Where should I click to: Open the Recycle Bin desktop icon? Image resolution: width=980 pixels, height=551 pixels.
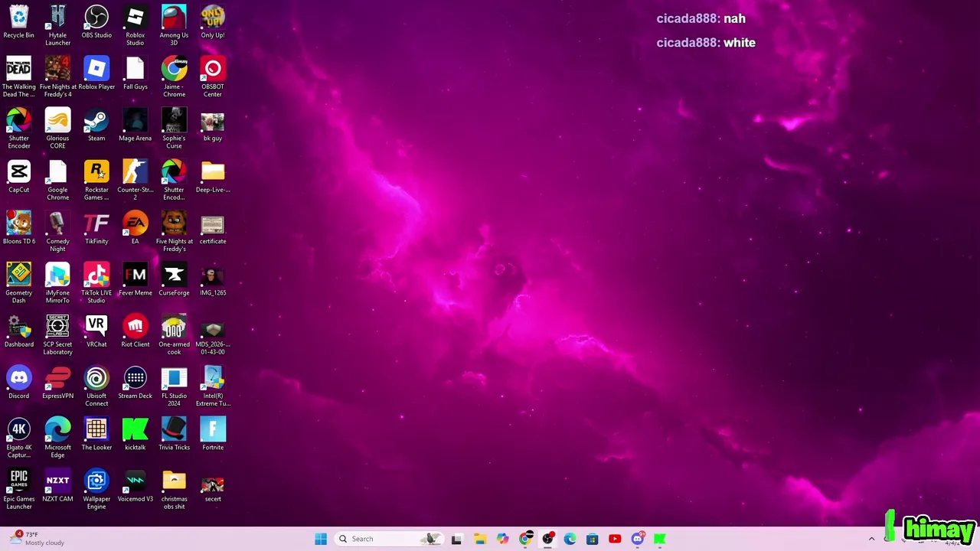(18, 21)
